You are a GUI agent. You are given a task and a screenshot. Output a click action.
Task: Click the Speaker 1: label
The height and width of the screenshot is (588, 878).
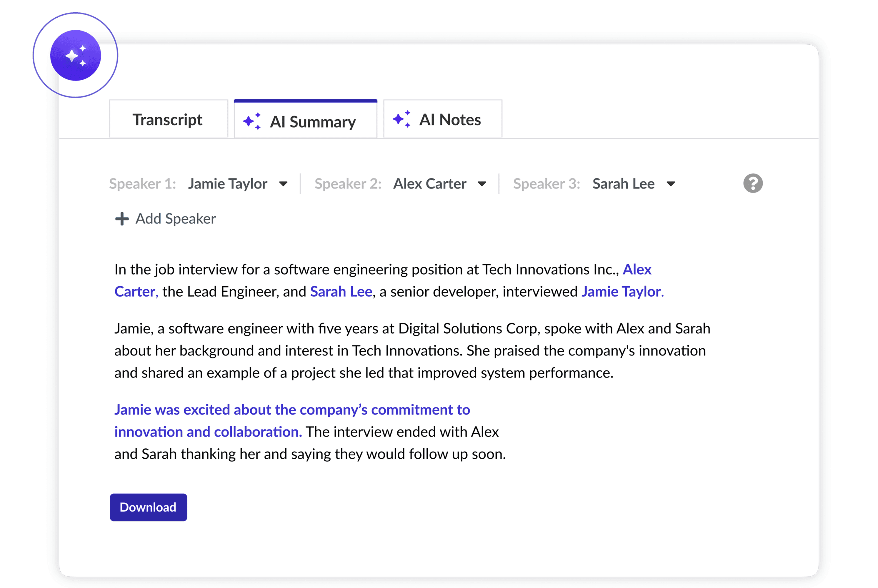coord(142,184)
